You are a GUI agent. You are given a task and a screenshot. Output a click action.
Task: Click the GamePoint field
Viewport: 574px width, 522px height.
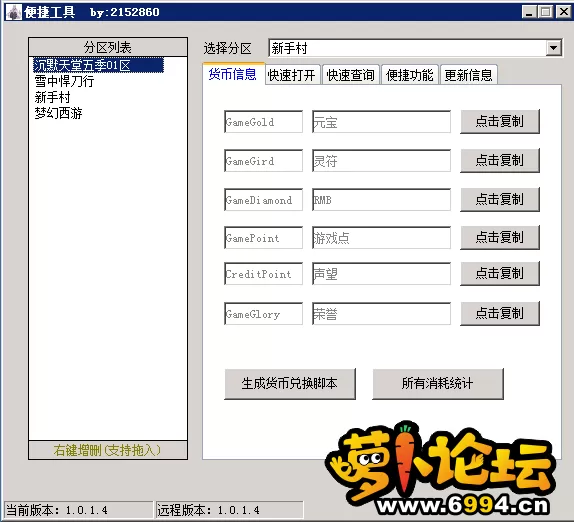tap(264, 238)
